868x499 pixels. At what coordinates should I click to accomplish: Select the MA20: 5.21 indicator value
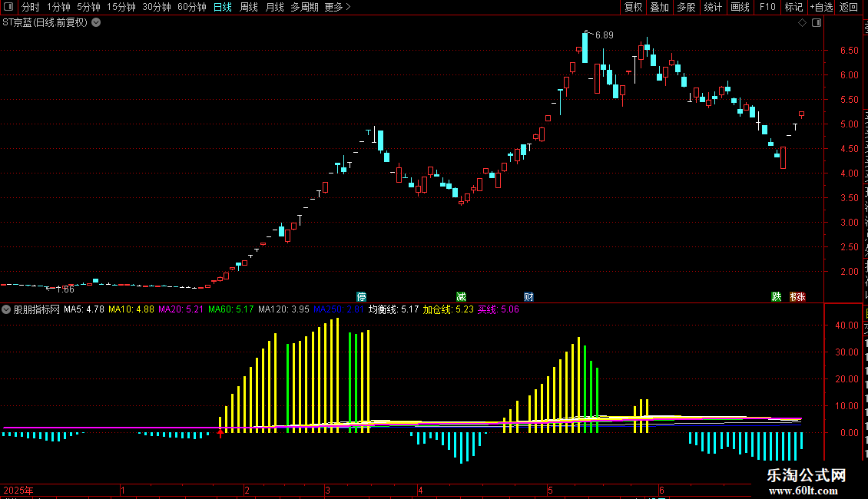coord(181,310)
